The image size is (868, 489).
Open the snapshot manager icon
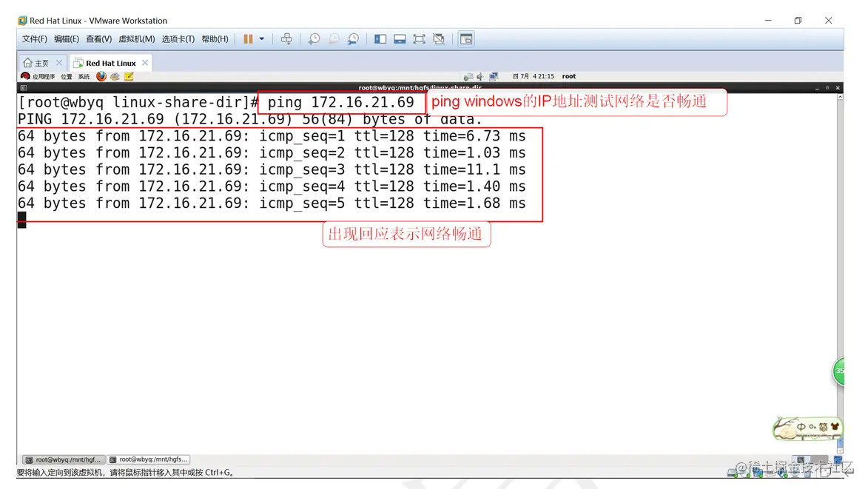click(x=353, y=38)
